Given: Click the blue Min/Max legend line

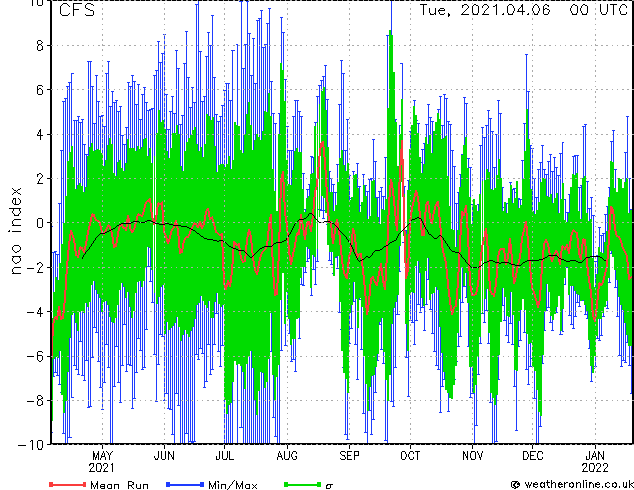Looking at the screenshot, I should 185,484.
